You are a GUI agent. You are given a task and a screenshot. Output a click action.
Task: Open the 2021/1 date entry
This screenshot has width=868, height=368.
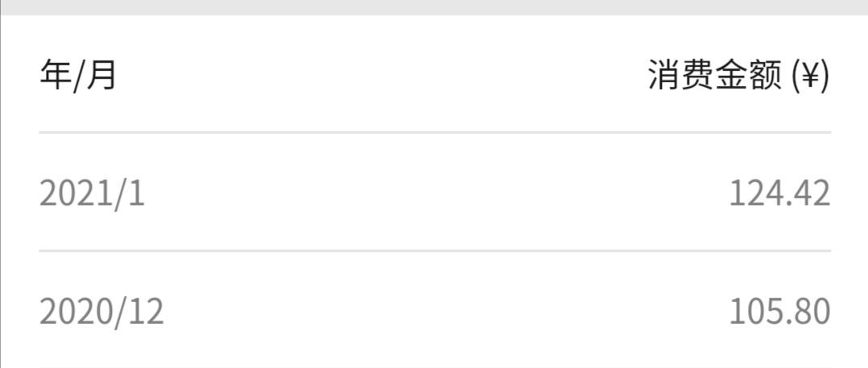pyautogui.click(x=92, y=194)
